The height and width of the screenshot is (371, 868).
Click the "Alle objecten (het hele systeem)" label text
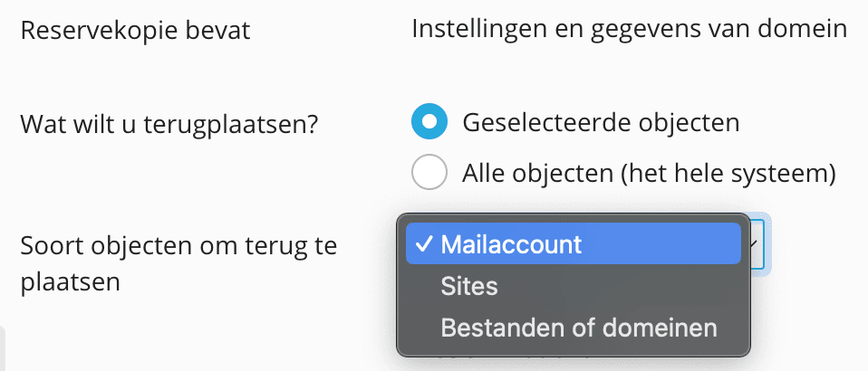(x=648, y=172)
